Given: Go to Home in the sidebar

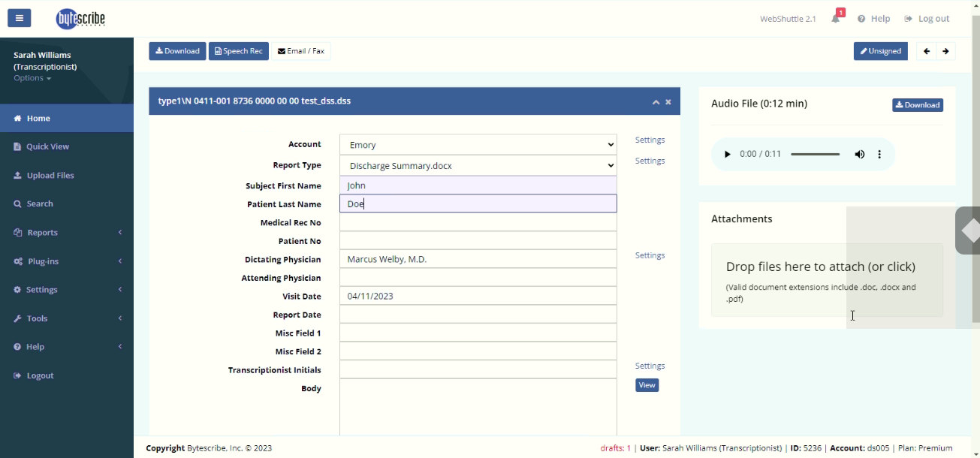Looking at the screenshot, I should point(67,118).
